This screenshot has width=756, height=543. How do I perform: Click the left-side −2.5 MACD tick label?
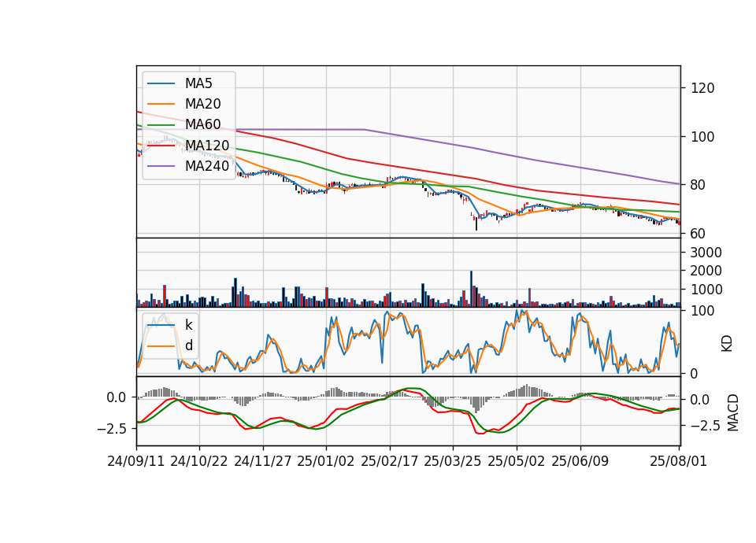tap(112, 428)
